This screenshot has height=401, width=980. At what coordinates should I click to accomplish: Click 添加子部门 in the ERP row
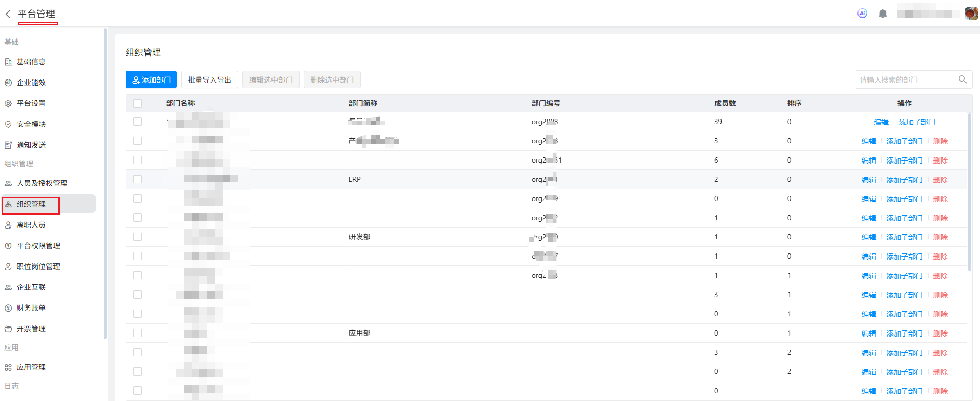(x=904, y=180)
